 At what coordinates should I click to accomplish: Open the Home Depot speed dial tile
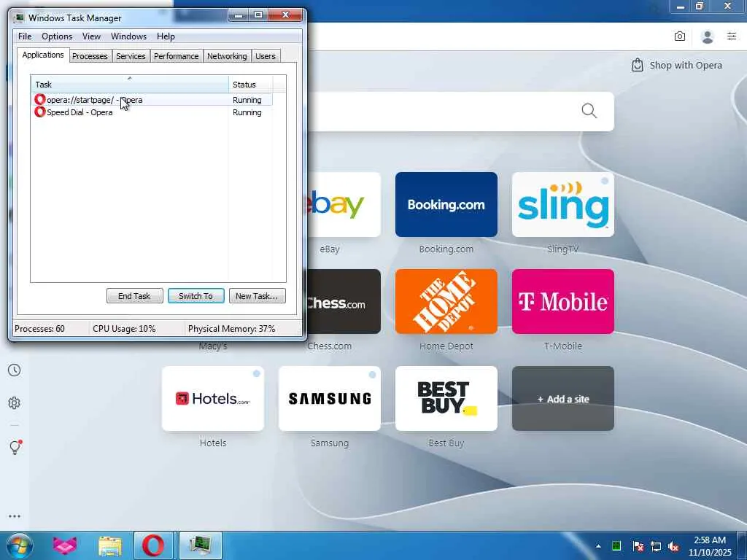446,301
